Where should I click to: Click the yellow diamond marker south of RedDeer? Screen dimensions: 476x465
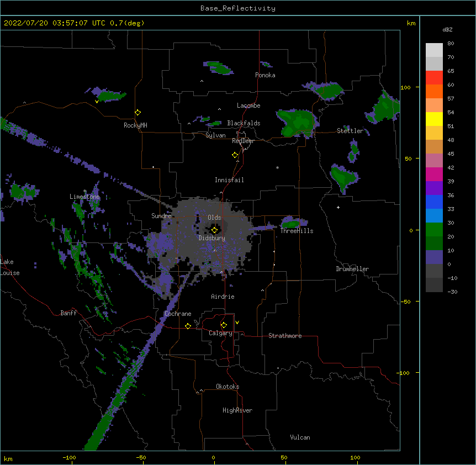coord(235,155)
